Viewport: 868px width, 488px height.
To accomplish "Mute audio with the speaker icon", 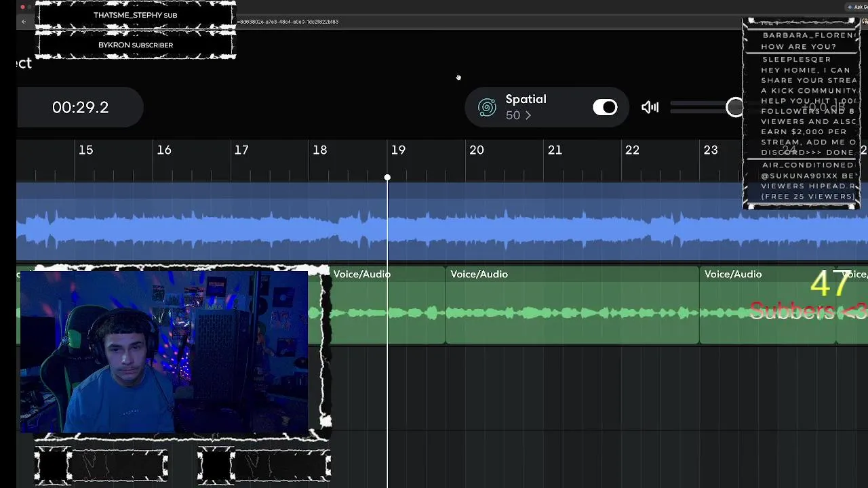I will point(650,107).
